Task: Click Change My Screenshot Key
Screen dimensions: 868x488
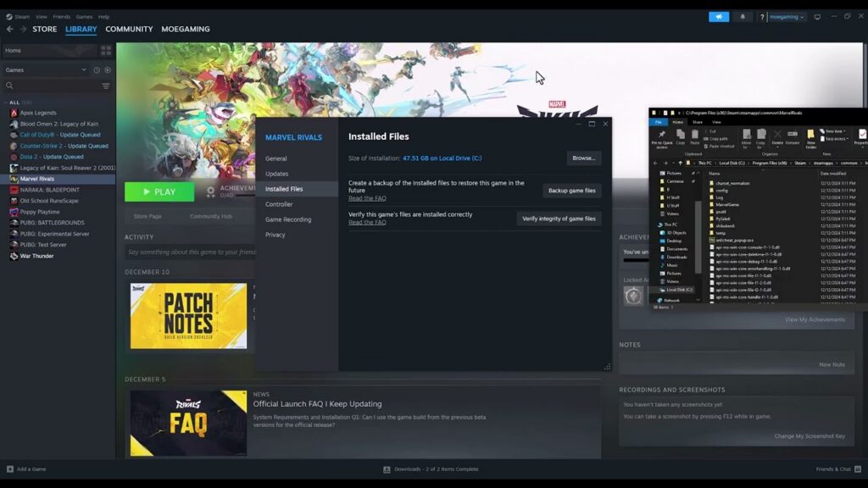Action: pyautogui.click(x=810, y=436)
